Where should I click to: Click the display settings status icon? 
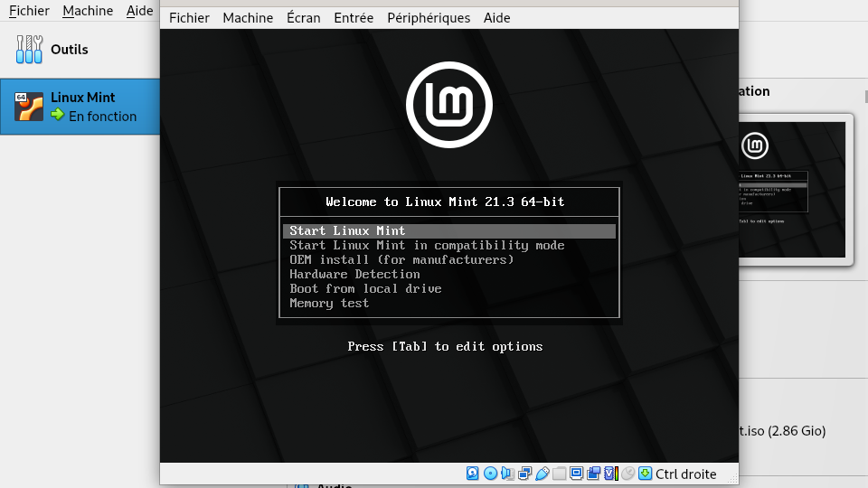576,474
